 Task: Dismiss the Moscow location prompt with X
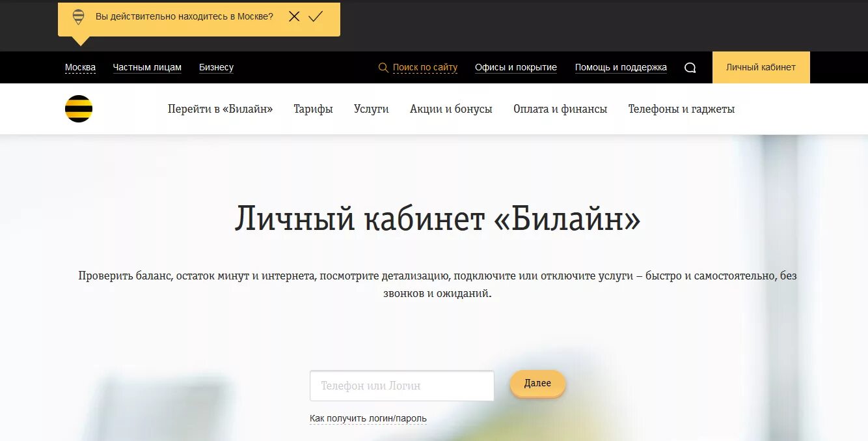click(294, 16)
